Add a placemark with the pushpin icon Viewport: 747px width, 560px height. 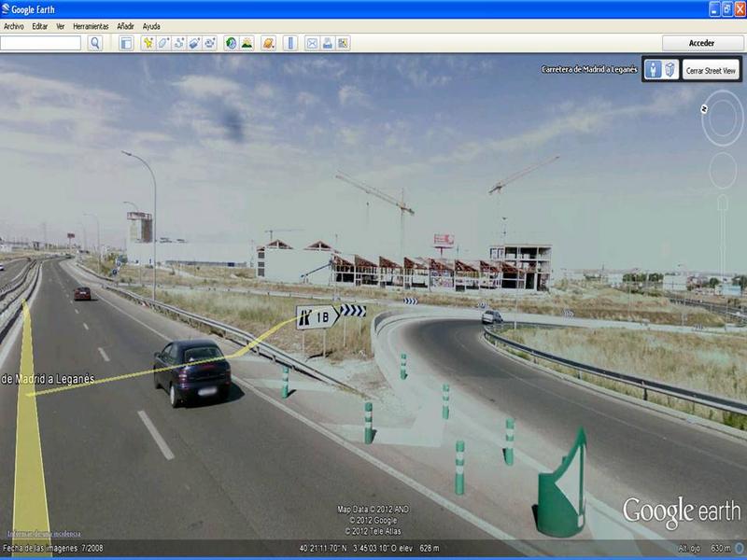(x=148, y=43)
